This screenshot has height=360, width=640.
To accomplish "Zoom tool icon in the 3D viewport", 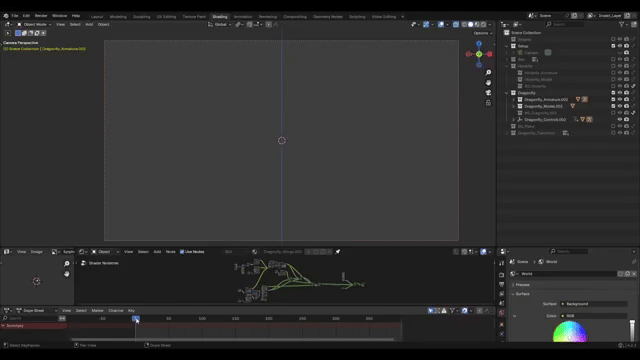I will tap(488, 73).
